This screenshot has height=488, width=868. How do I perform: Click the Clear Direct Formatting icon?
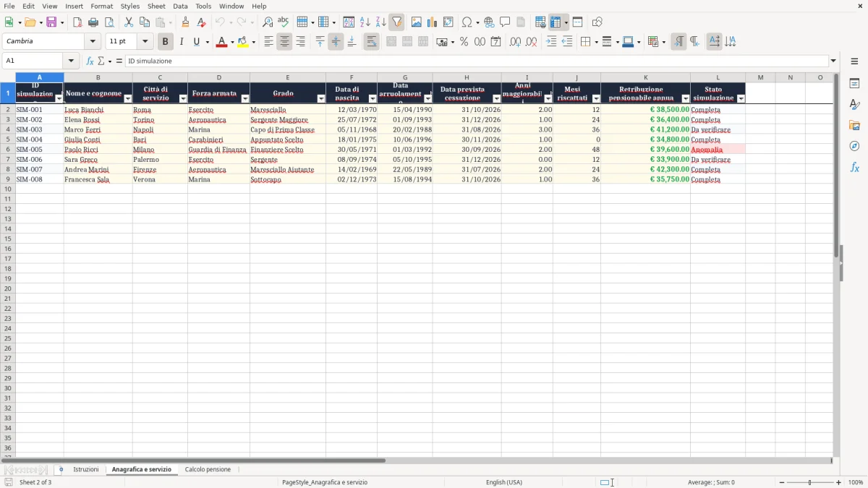click(201, 22)
